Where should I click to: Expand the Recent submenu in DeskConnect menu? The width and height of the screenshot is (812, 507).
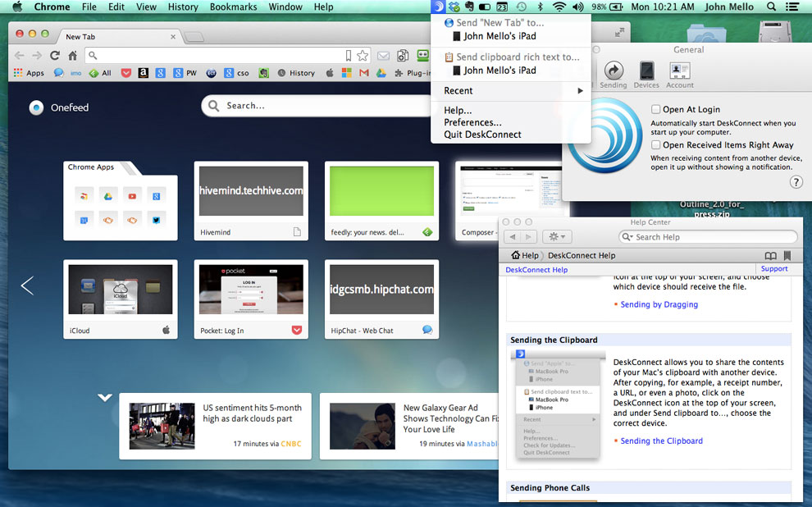(511, 90)
